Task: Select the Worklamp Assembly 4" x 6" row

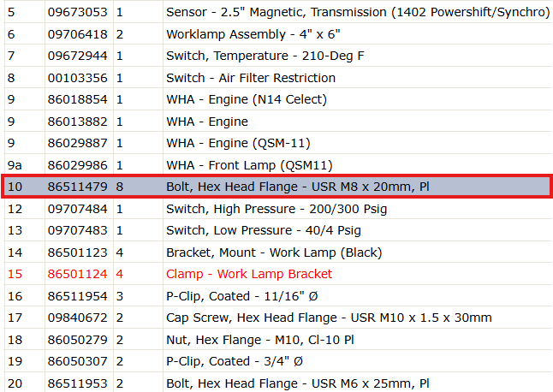Action: tap(278, 34)
